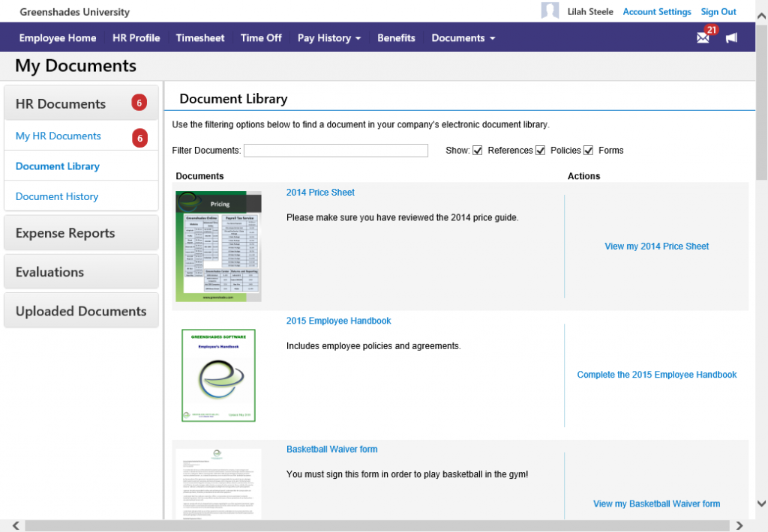This screenshot has width=768, height=532.
Task: Click the Basketball Waiver form thumbnail
Action: [218, 483]
